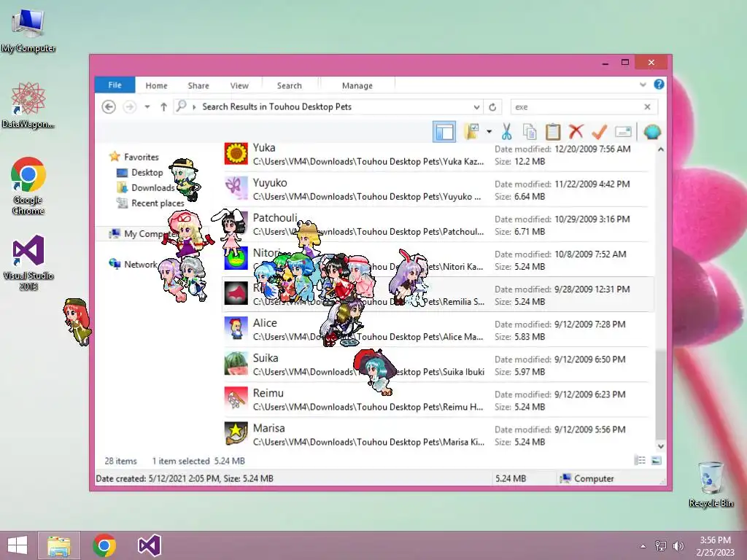Click the Forward navigation arrow
The height and width of the screenshot is (560, 747).
[129, 106]
